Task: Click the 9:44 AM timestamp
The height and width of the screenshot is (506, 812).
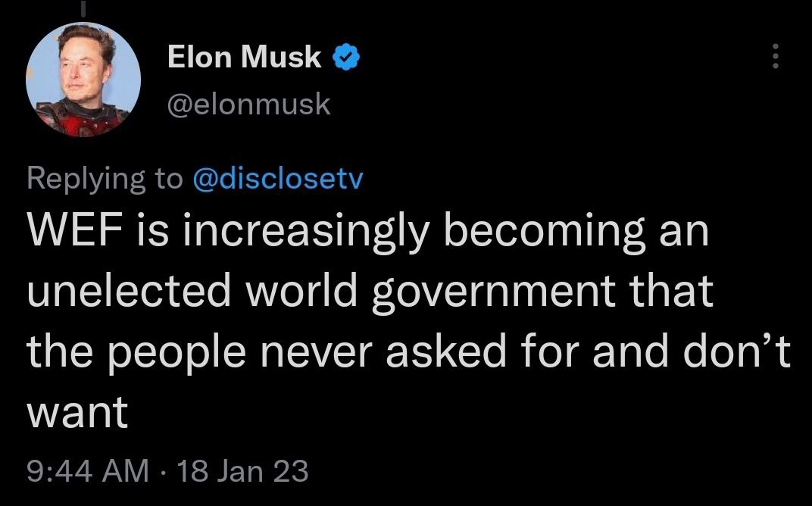Action: [x=88, y=471]
